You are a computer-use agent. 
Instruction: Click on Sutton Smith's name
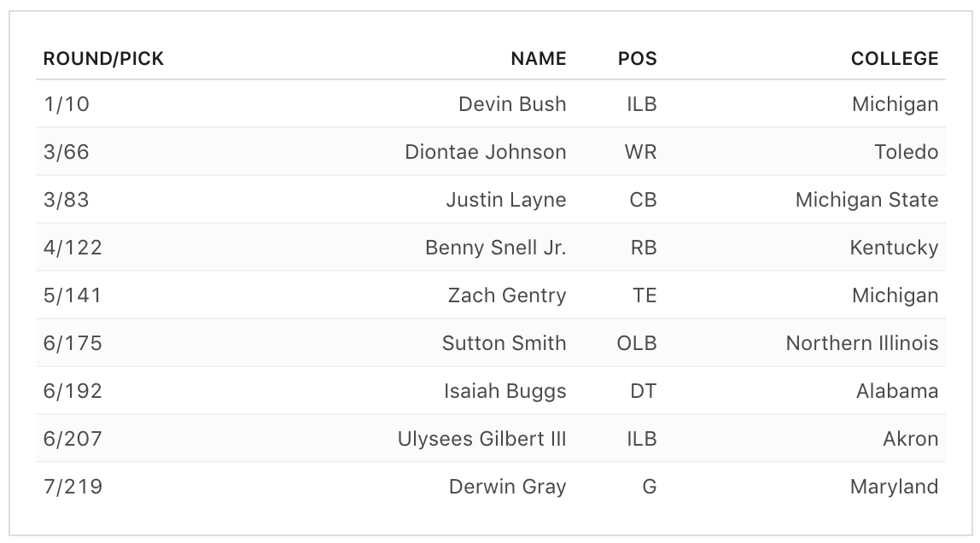pyautogui.click(x=504, y=343)
